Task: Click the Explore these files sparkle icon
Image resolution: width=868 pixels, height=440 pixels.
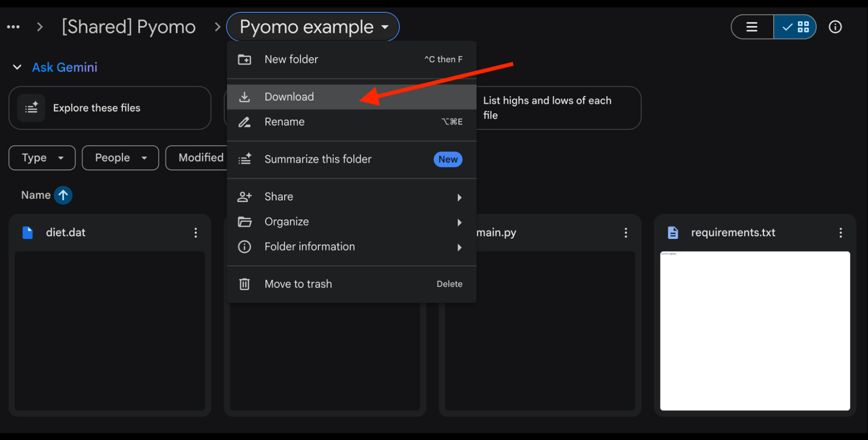Action: [x=31, y=108]
